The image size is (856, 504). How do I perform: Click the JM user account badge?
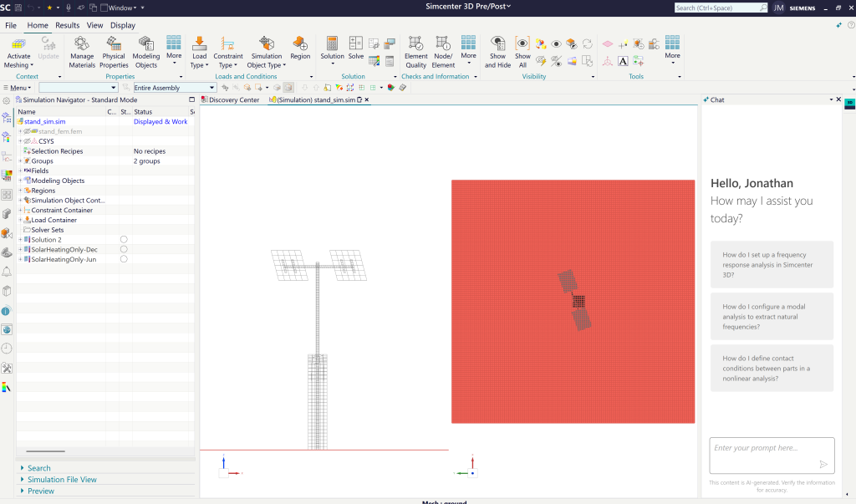[x=778, y=8]
